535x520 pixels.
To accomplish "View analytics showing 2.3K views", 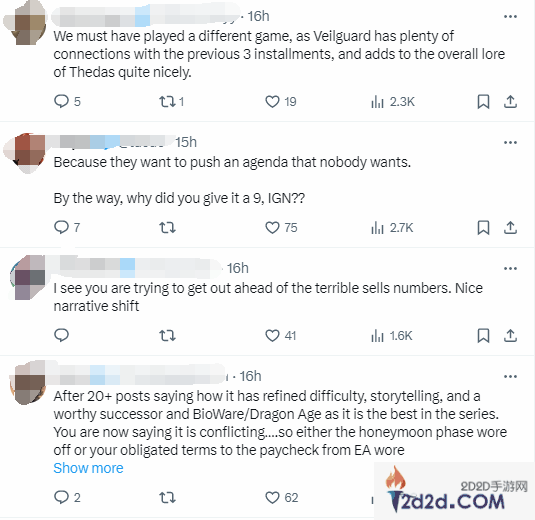I will coord(392,101).
